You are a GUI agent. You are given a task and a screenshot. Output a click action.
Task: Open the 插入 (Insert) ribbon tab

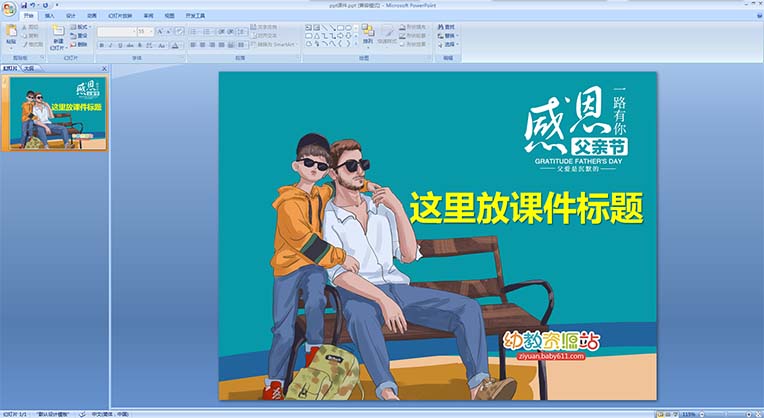(50, 16)
